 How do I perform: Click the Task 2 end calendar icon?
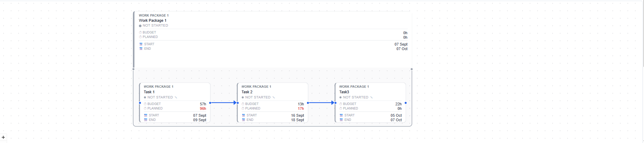tap(243, 120)
